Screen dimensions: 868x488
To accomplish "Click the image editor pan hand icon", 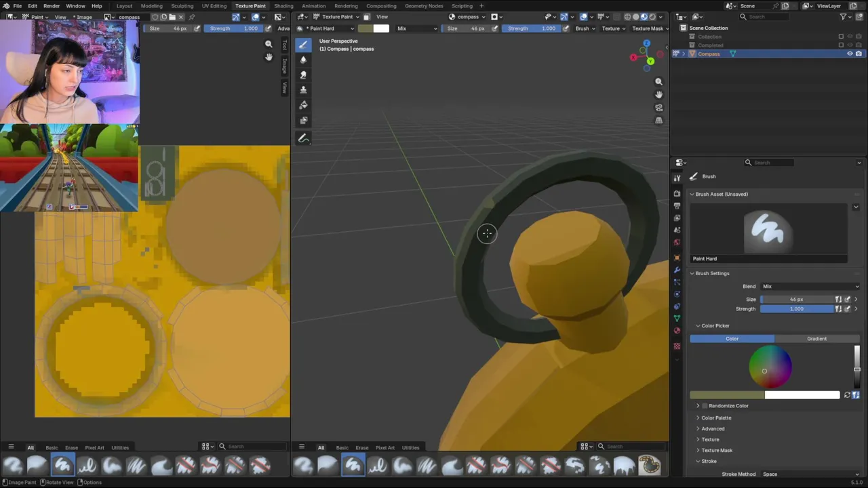I will [269, 57].
